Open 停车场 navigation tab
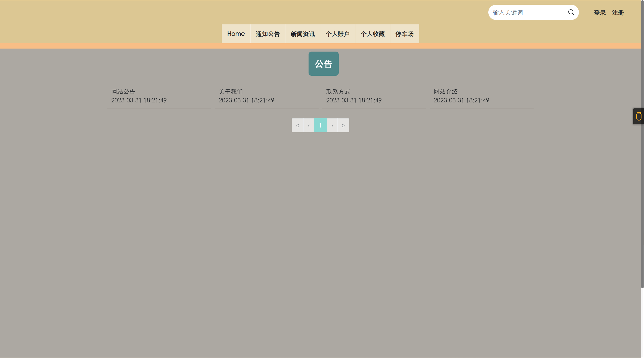Viewport: 644px width, 358px height. click(x=404, y=34)
